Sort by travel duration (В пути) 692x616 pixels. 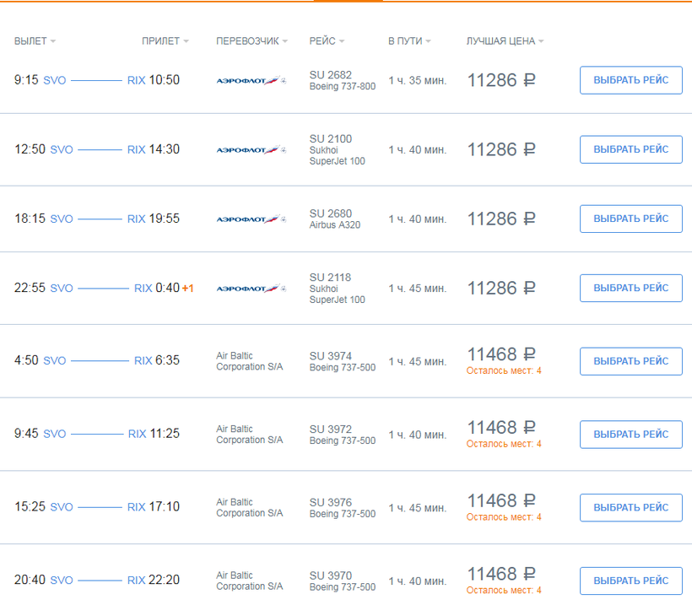point(409,41)
